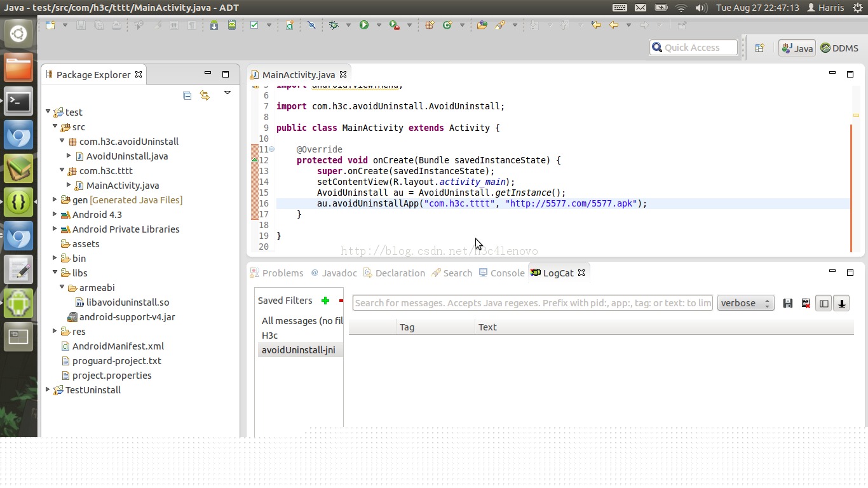Click the LogCat message search field
Screen dimensions: 868x488
(532, 303)
